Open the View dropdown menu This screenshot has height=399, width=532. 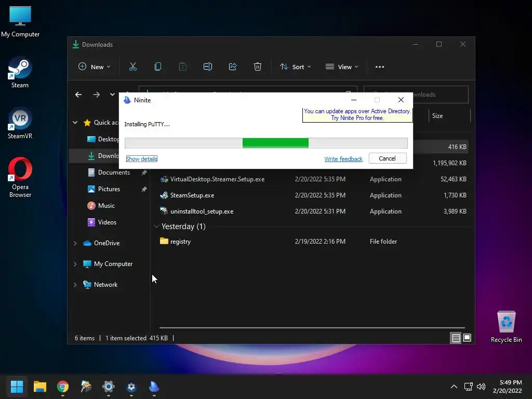(342, 67)
